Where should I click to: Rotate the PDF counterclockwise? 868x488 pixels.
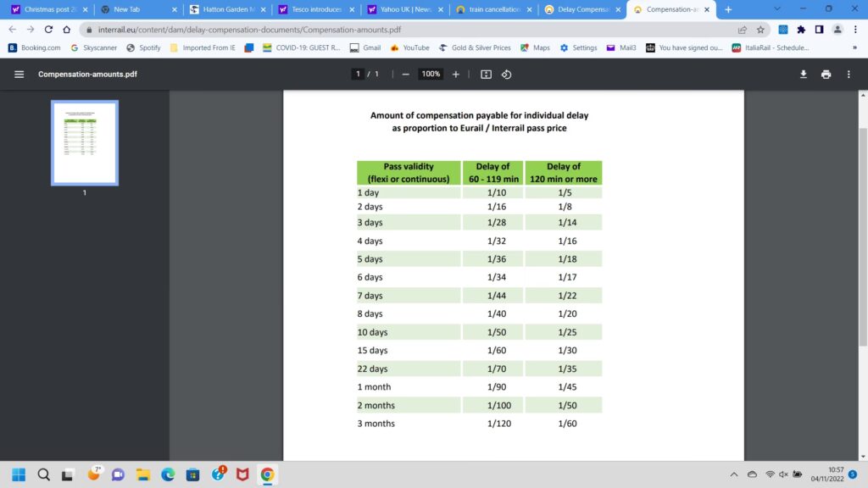[x=507, y=75]
